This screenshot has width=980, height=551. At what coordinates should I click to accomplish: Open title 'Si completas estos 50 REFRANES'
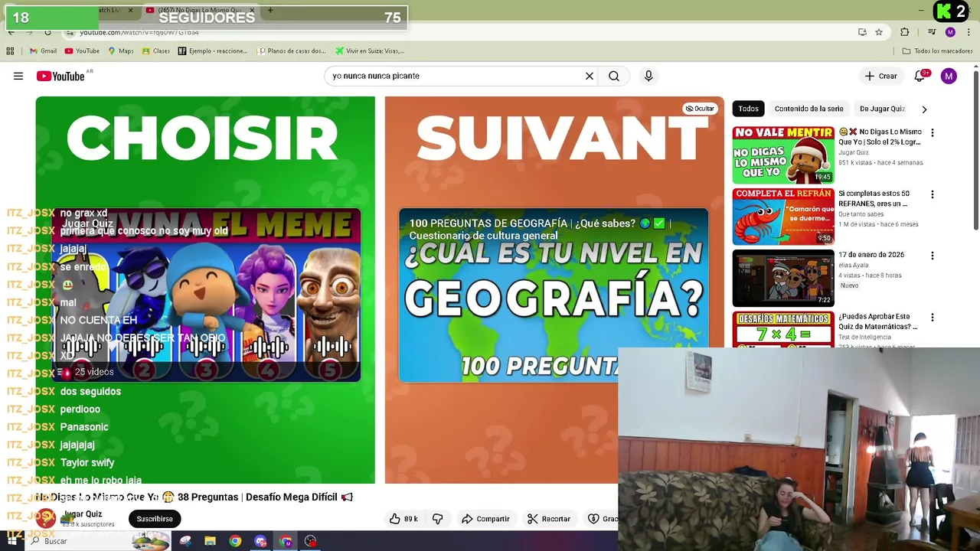pyautogui.click(x=874, y=198)
